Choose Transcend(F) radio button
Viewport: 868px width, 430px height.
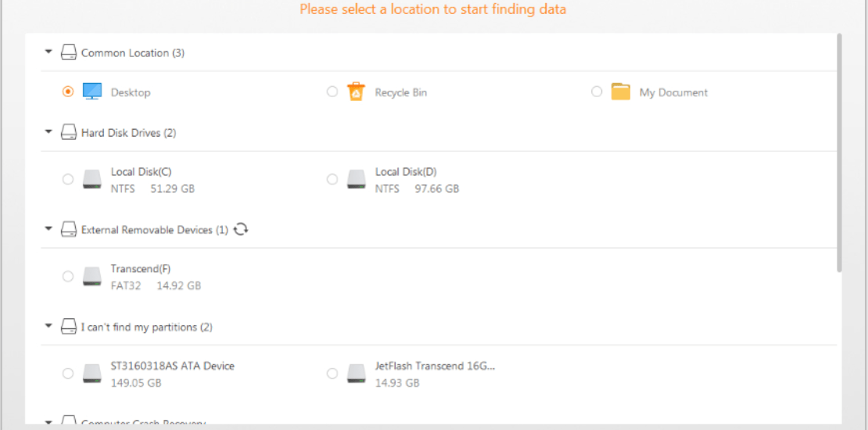(68, 276)
